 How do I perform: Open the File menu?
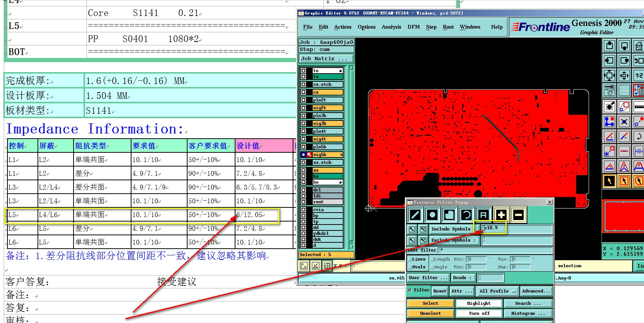[x=308, y=27]
